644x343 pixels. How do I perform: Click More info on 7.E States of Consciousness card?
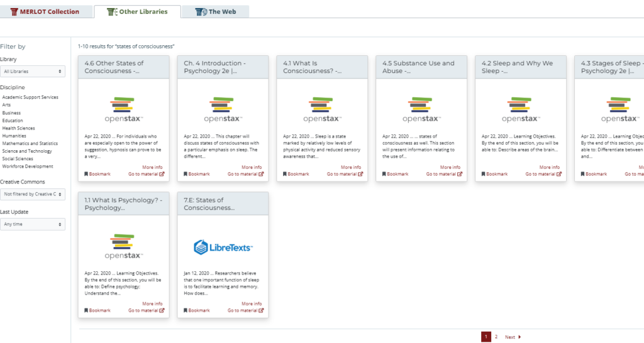[x=252, y=304]
